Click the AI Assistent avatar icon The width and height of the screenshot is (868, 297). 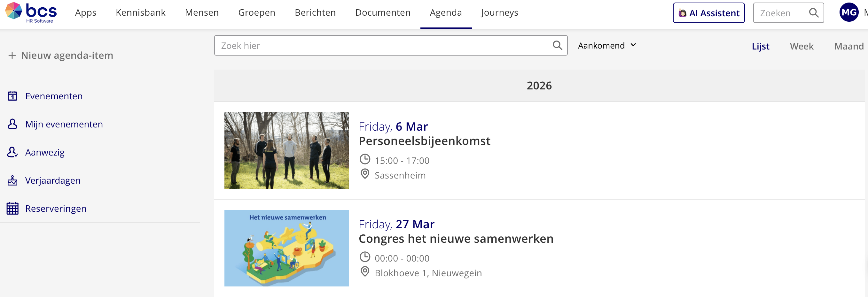[682, 13]
